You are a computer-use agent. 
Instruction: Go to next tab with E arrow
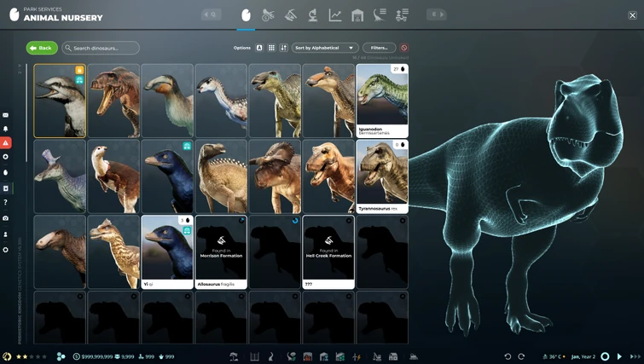point(437,14)
